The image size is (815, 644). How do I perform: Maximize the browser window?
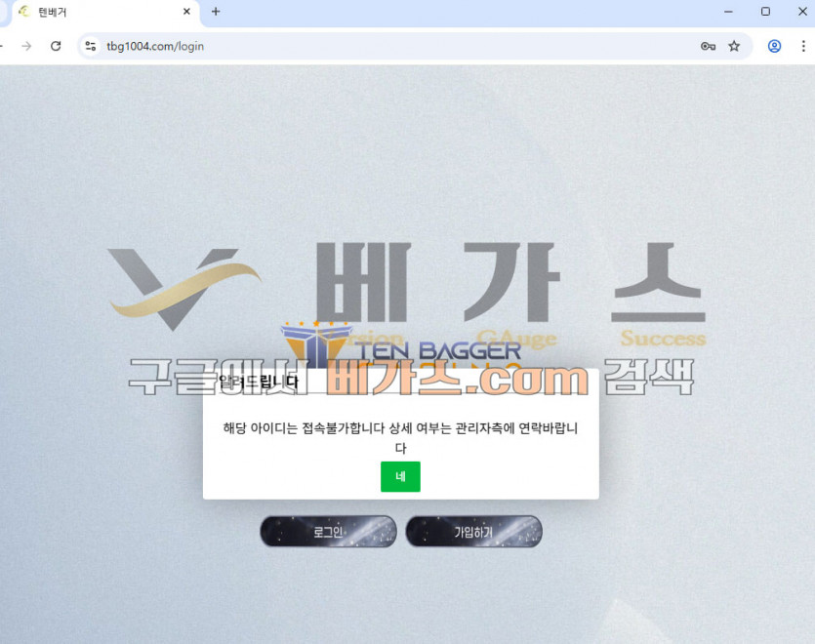click(x=765, y=12)
